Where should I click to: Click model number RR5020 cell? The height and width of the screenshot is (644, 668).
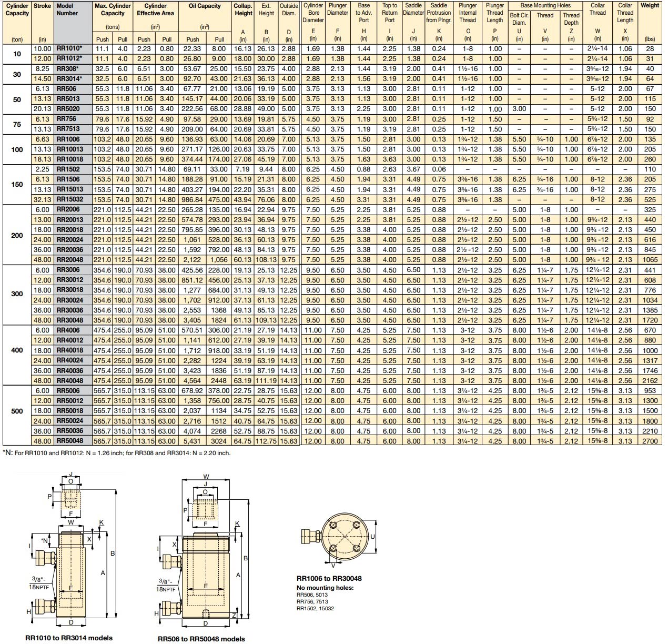[68, 109]
